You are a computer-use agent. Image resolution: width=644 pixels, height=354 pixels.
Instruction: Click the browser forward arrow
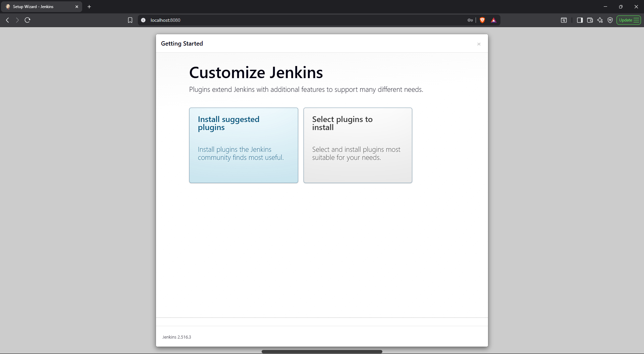click(x=17, y=20)
